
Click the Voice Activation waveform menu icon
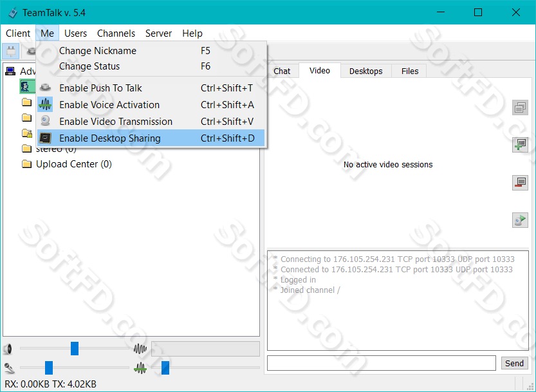(45, 105)
